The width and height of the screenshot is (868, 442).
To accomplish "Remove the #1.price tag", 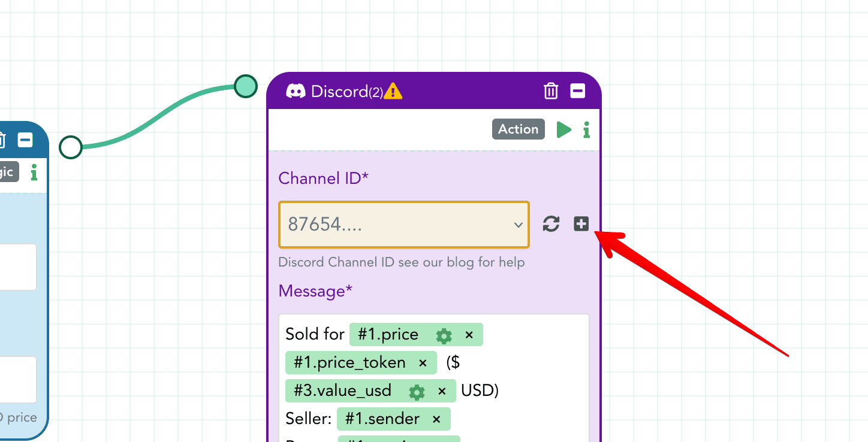I will (469, 335).
